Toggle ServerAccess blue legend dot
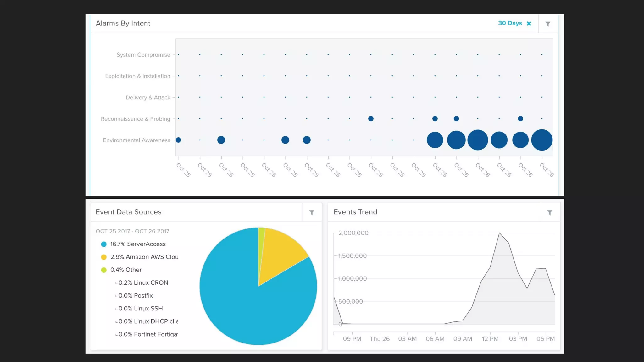The image size is (644, 362). point(104,244)
